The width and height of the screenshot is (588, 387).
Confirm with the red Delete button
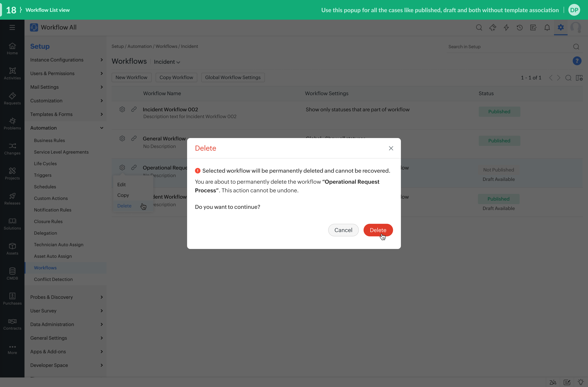pos(378,230)
